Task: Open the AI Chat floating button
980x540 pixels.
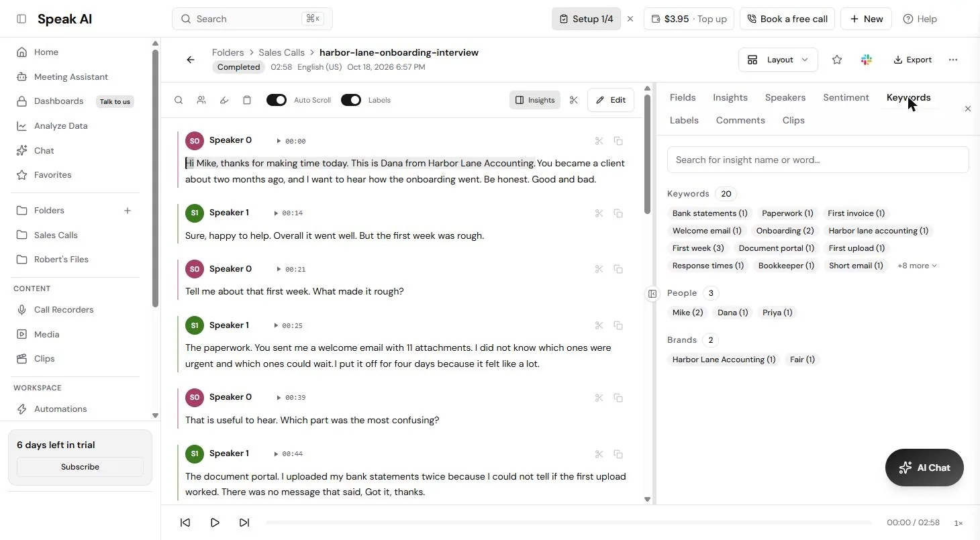Action: [924, 468]
